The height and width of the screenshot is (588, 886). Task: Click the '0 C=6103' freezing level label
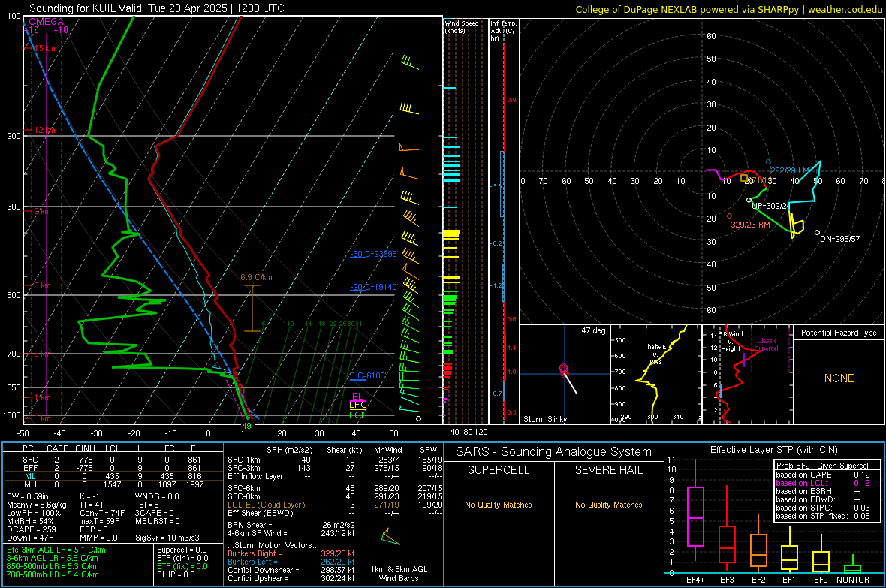point(368,375)
